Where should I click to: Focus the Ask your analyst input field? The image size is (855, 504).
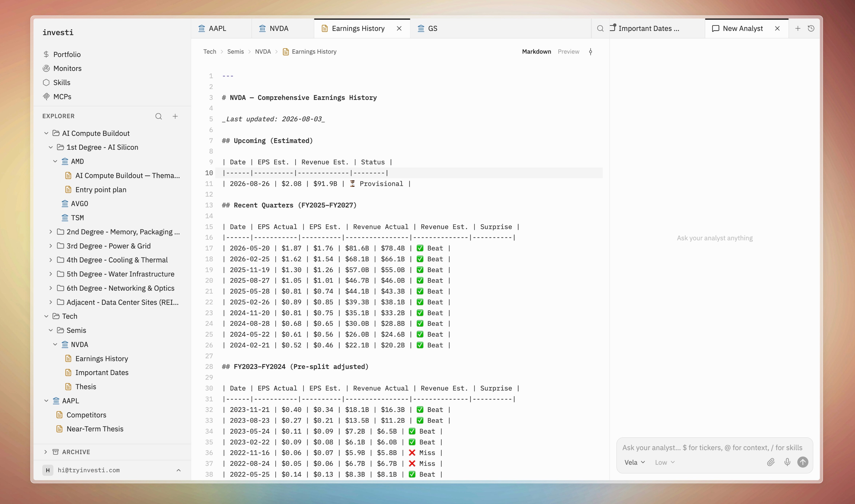712,448
